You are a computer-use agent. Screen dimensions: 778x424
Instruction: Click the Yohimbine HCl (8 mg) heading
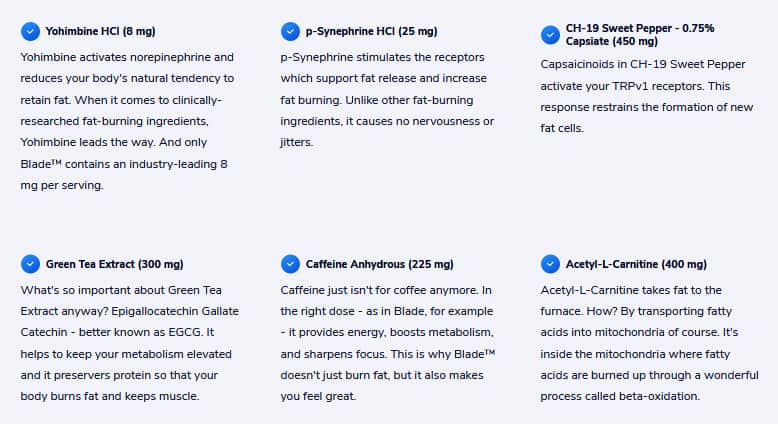coord(101,31)
